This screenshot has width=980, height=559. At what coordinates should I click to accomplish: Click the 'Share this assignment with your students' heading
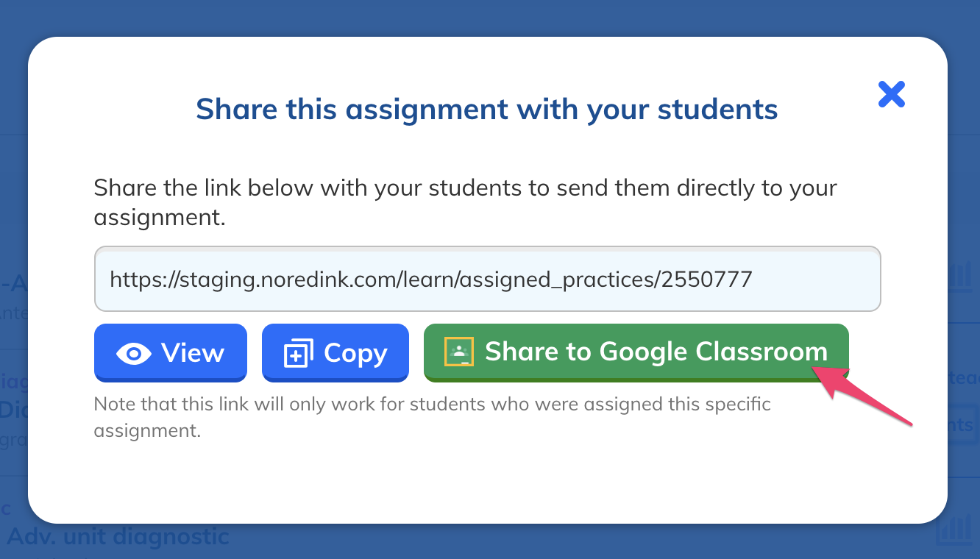click(x=487, y=110)
